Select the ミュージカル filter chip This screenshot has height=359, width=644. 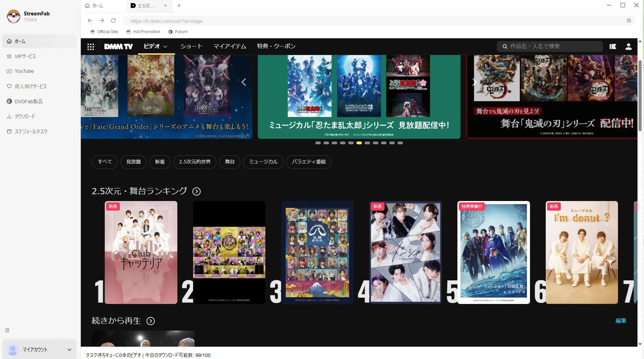coord(263,162)
